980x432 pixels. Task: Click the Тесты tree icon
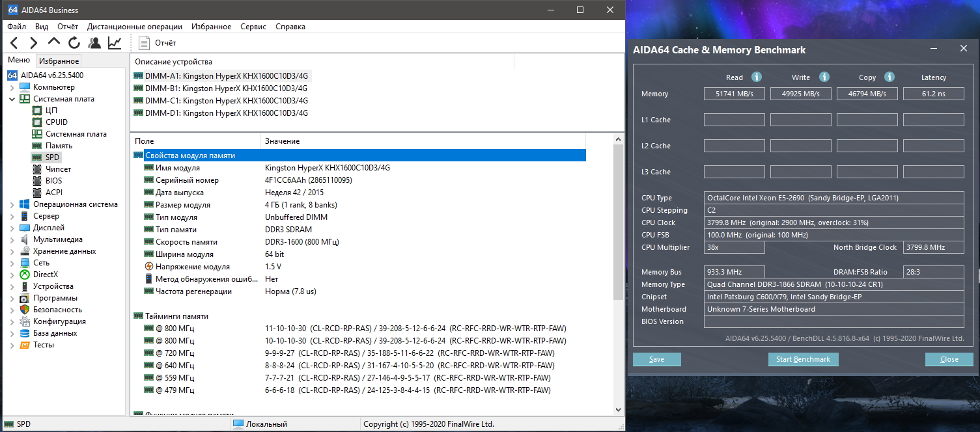(x=25, y=345)
